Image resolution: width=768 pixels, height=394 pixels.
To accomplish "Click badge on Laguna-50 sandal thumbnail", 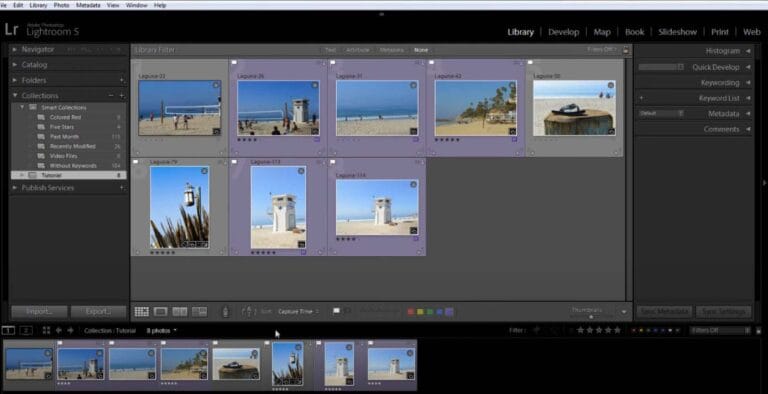I will click(x=611, y=131).
